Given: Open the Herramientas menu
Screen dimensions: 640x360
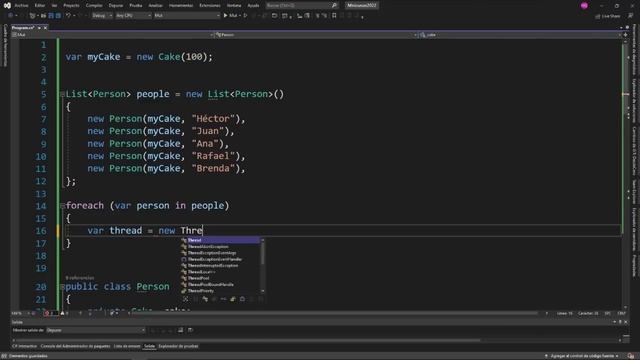Looking at the screenshot, I should [181, 5].
